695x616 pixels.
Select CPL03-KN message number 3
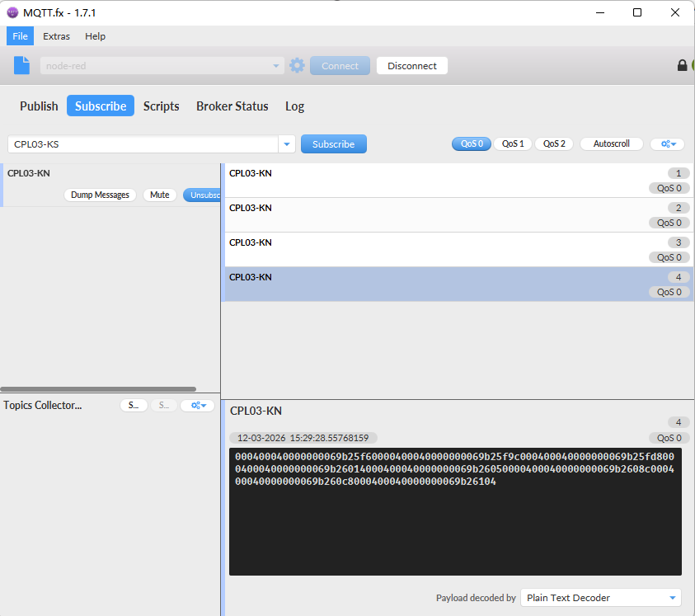[x=458, y=250]
